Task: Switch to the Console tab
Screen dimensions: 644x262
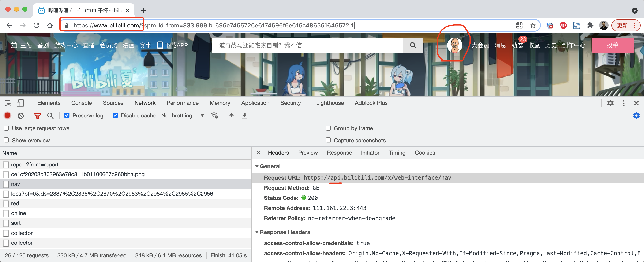Action: tap(82, 103)
